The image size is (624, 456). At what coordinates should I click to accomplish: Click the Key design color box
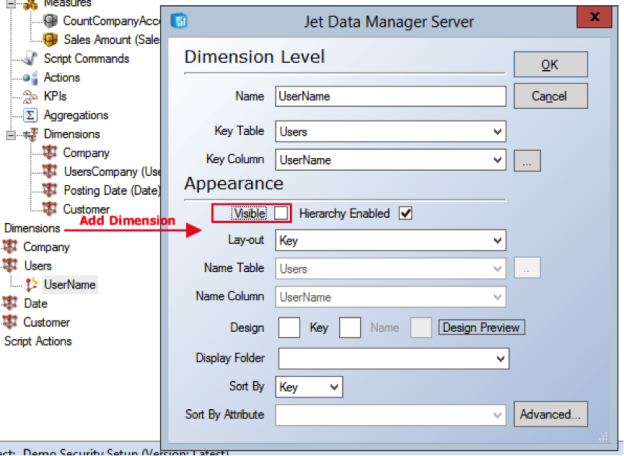pos(350,327)
